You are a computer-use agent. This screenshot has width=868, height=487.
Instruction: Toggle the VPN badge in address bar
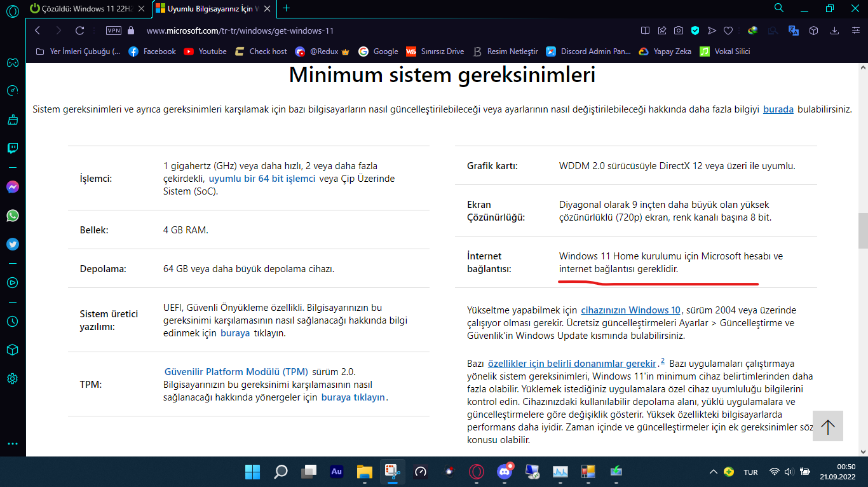114,31
